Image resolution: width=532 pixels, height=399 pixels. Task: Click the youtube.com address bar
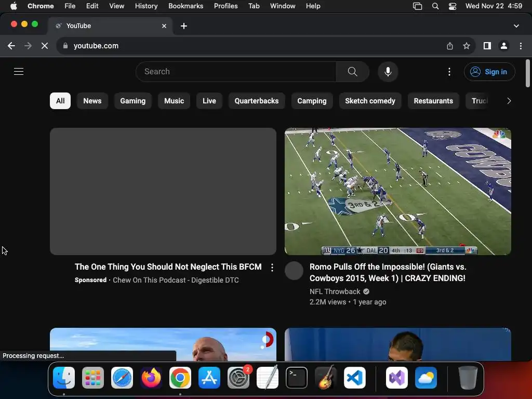[251, 46]
